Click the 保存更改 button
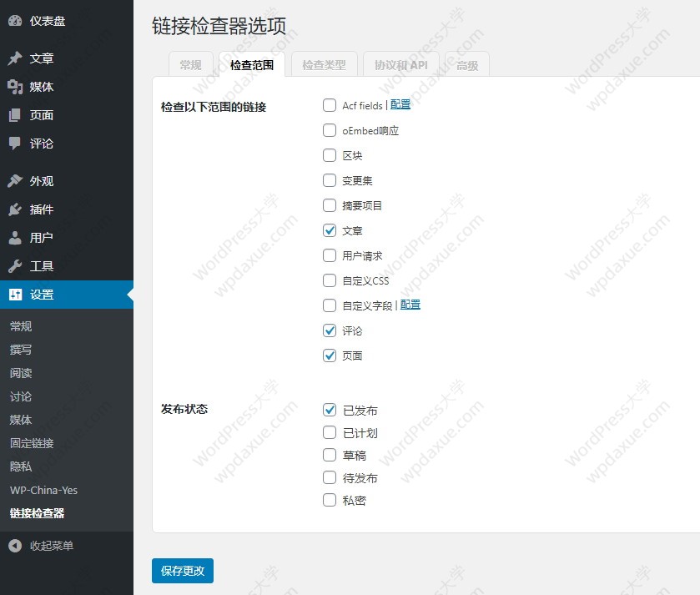Screen dimensions: 700x595 (x=183, y=571)
